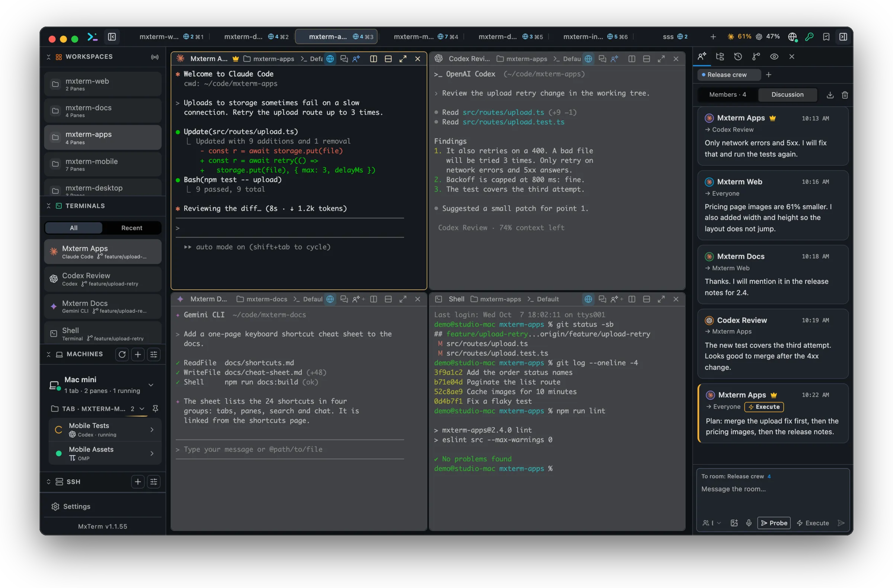Toggle the left sidebar panel

tap(112, 37)
